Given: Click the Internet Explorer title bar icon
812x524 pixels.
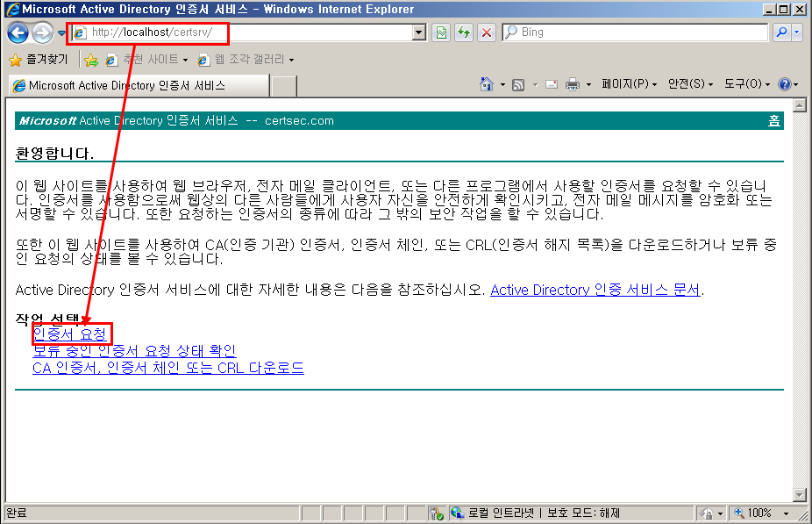Looking at the screenshot, I should (x=12, y=10).
